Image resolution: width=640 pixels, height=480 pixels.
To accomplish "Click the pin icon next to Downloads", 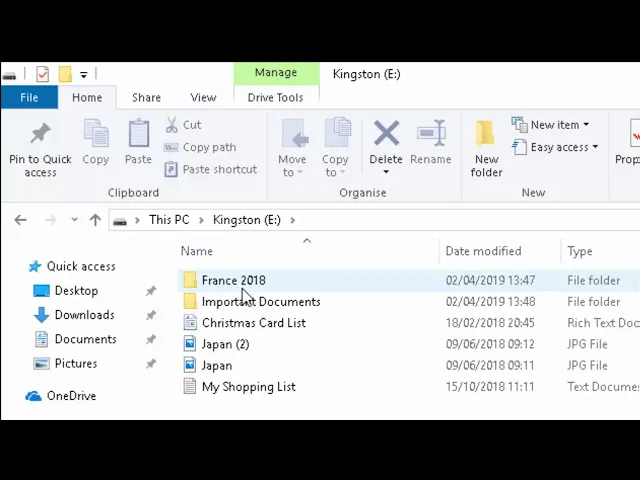I will point(151,315).
